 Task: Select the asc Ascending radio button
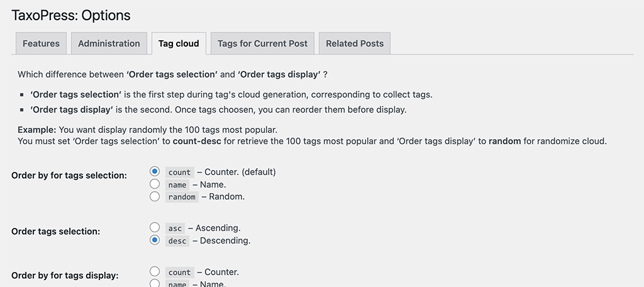[155, 227]
